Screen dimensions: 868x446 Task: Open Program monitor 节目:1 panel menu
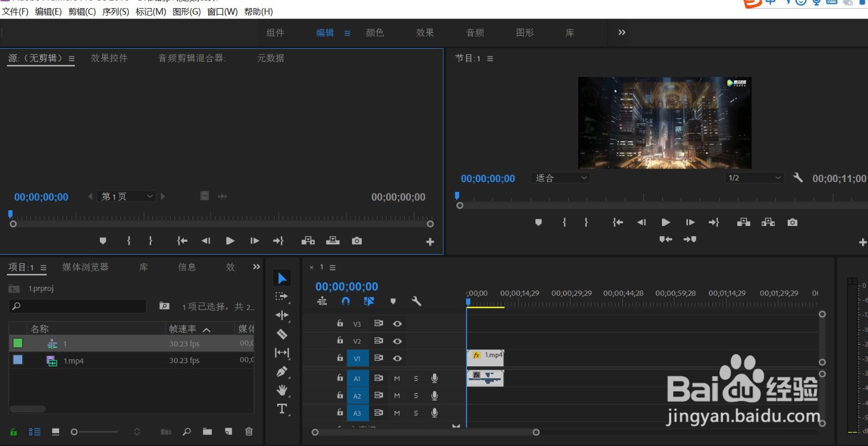pos(490,59)
